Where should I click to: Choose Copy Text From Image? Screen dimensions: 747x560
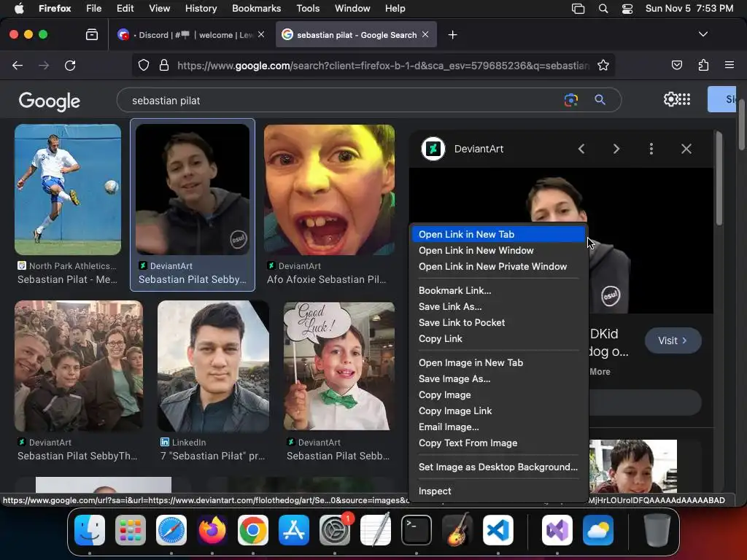[x=498, y=443]
